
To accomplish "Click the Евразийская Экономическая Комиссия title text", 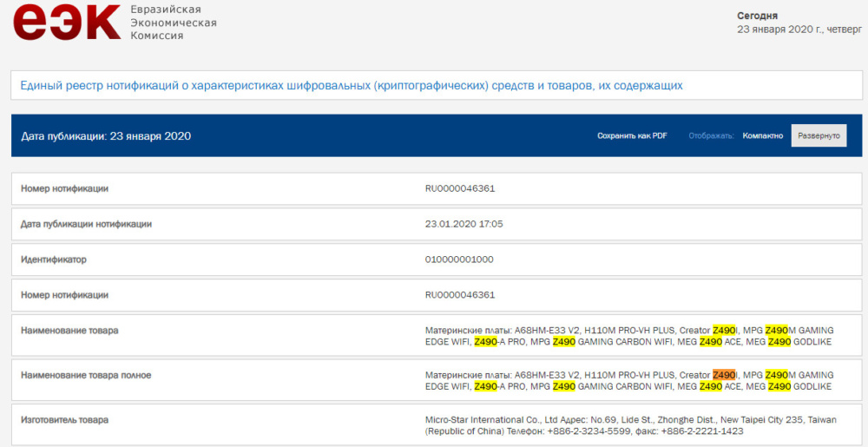I will point(174,23).
